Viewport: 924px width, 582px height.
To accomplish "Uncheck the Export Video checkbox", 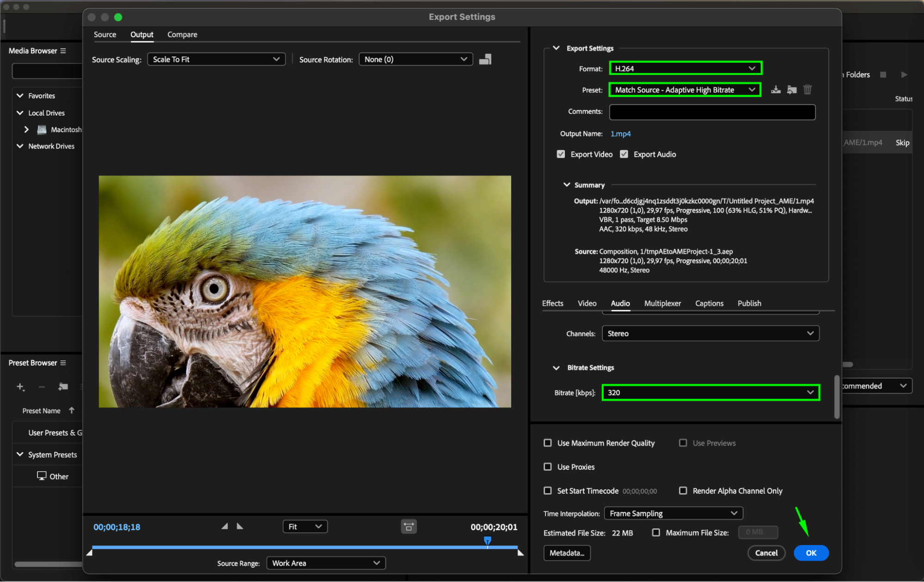I will click(561, 154).
